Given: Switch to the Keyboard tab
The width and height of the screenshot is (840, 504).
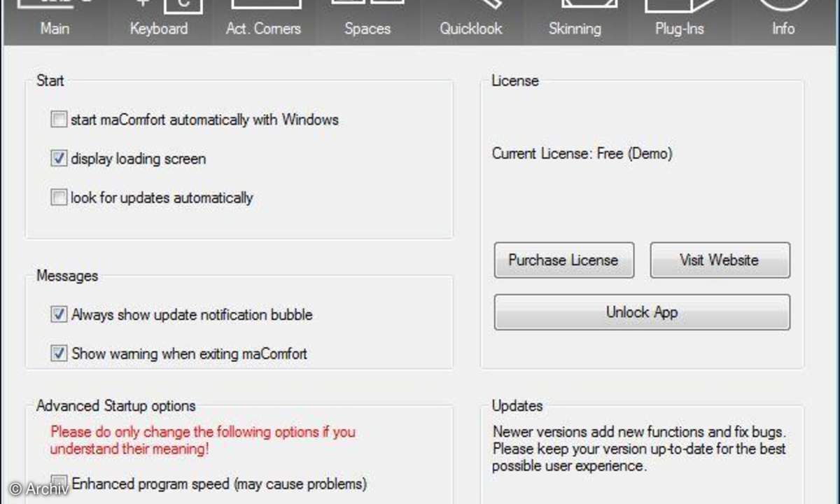Looking at the screenshot, I should [x=159, y=21].
